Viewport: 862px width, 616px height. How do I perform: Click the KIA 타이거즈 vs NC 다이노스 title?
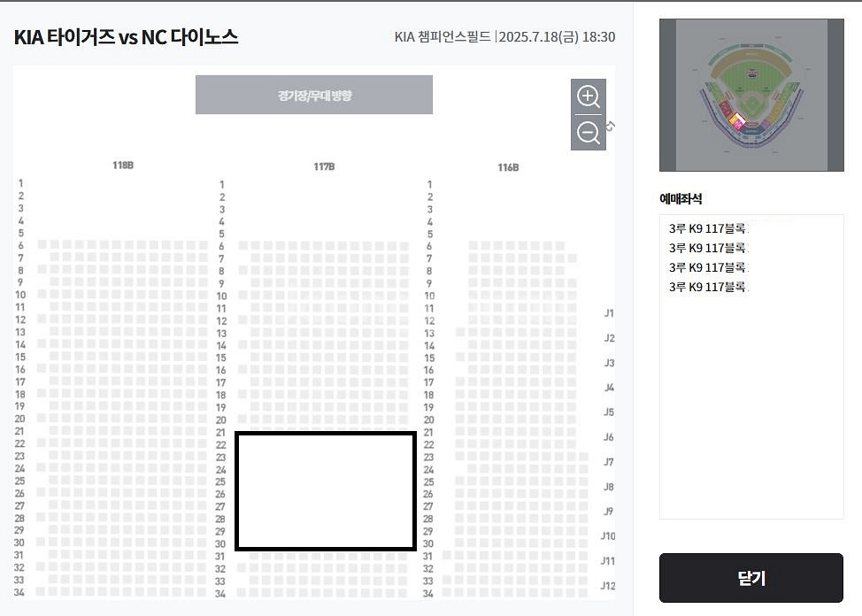coord(126,37)
